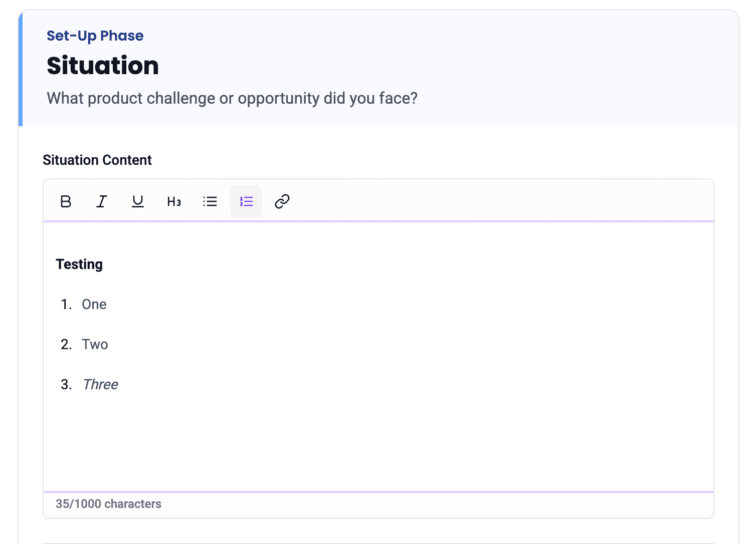The height and width of the screenshot is (544, 756).
Task: Click the Set-Up Phase label
Action: (95, 36)
